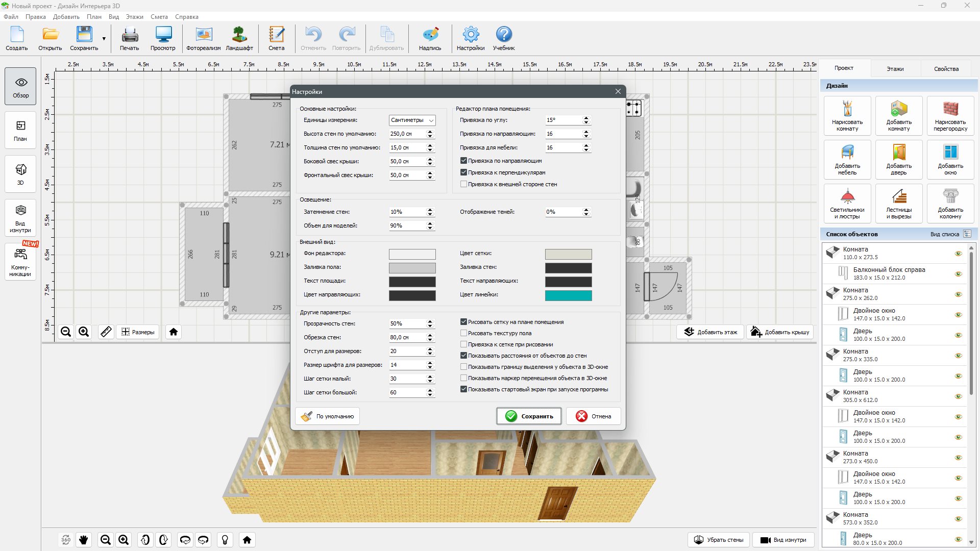
Task: Expand the Сохранить toolbar dropdown arrow
Action: pos(104,39)
